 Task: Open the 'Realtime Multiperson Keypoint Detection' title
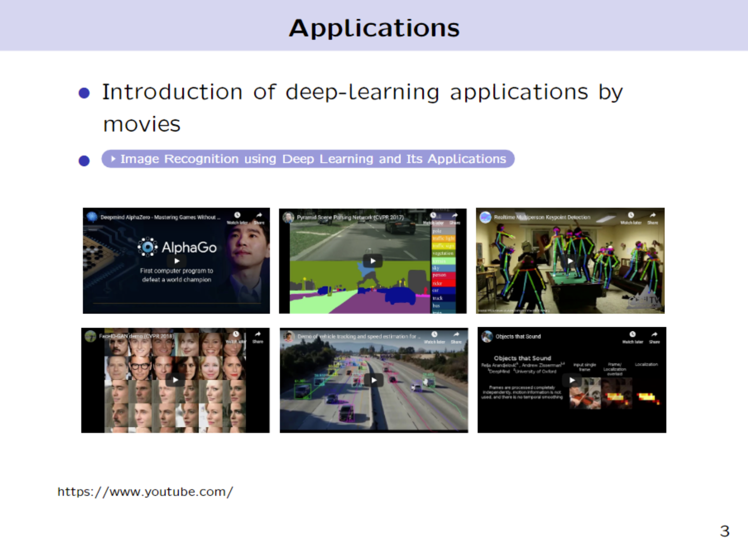click(542, 217)
